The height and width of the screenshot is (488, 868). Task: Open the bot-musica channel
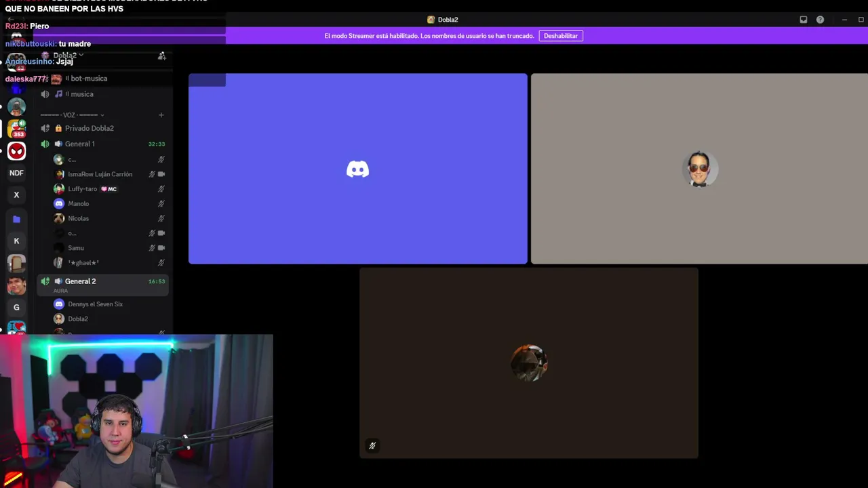(x=88, y=79)
